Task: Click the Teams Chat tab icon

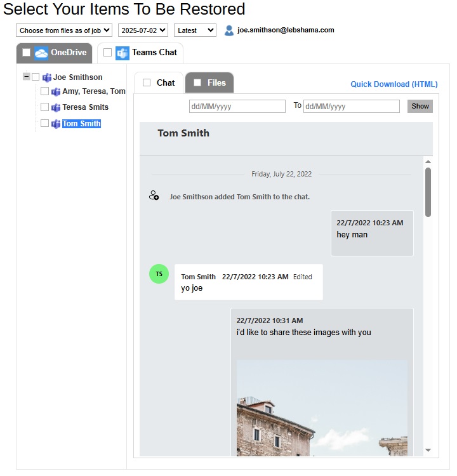Action: coord(123,53)
